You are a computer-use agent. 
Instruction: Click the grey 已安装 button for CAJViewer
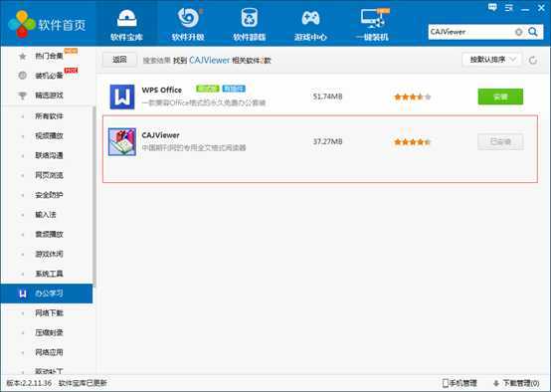[x=500, y=141]
